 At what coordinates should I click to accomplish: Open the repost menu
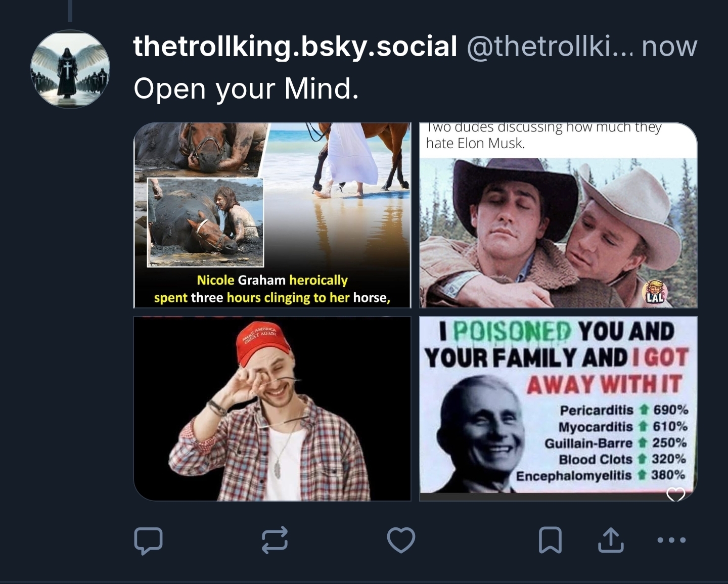click(x=275, y=539)
